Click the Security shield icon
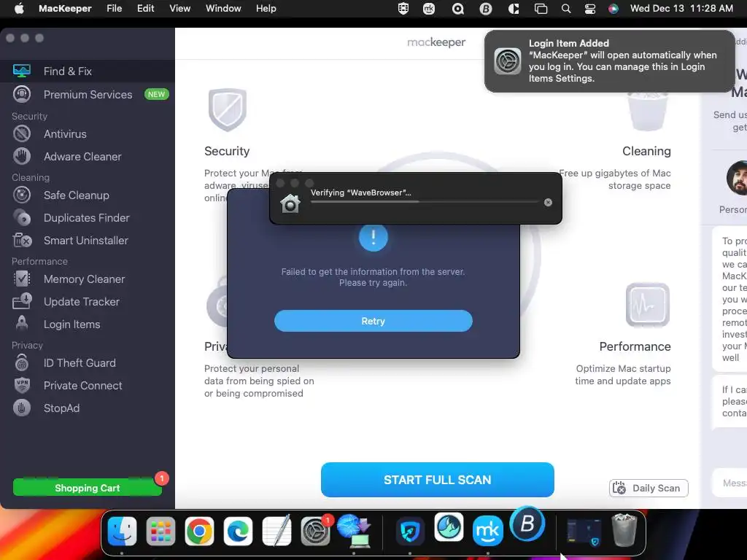Viewport: 747px width, 560px height. pos(228,109)
